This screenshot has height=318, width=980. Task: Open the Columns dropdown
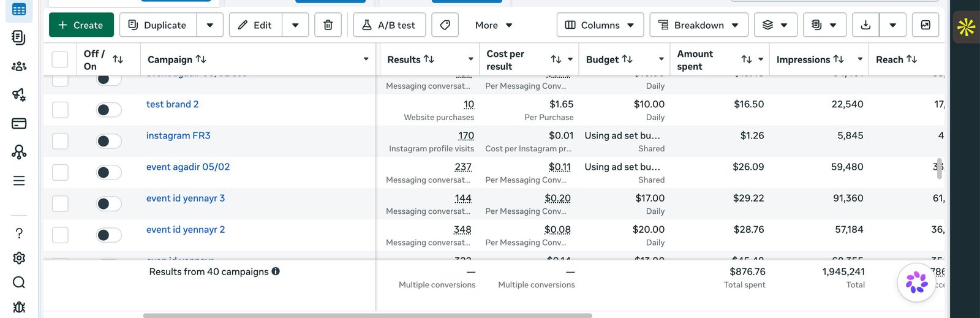[x=600, y=25]
